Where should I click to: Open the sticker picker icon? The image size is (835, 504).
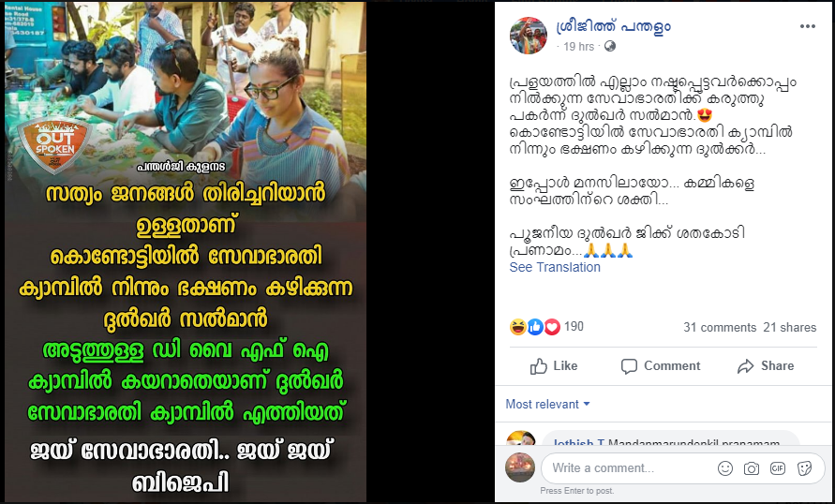click(x=804, y=468)
